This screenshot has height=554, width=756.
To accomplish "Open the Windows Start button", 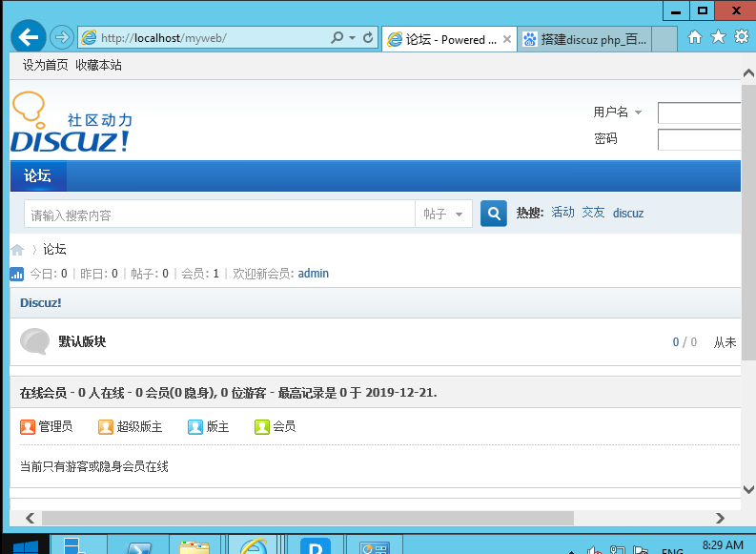I will [x=26, y=544].
